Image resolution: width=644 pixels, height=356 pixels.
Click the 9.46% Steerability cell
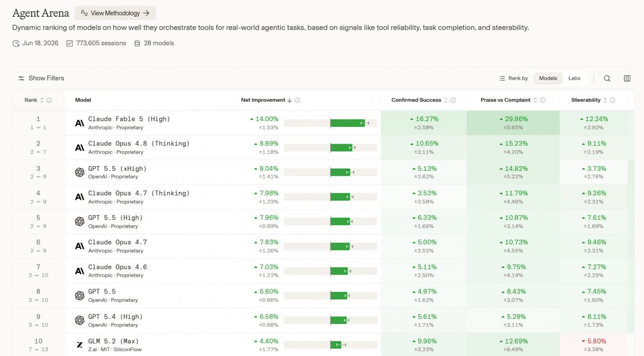pos(593,246)
